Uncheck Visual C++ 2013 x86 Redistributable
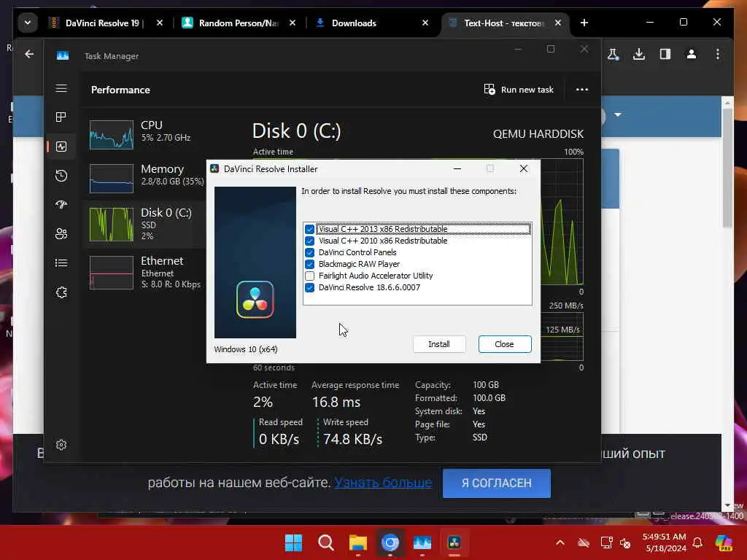Viewport: 747px width, 560px height. 309,229
